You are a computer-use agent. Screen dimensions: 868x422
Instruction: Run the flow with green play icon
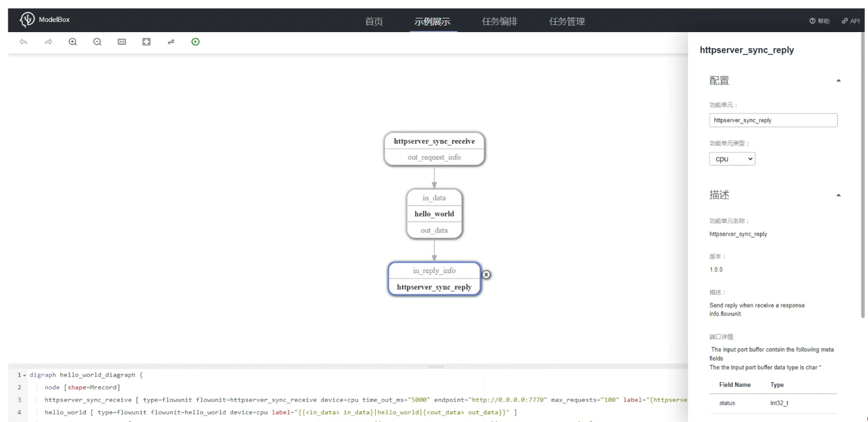pos(195,42)
